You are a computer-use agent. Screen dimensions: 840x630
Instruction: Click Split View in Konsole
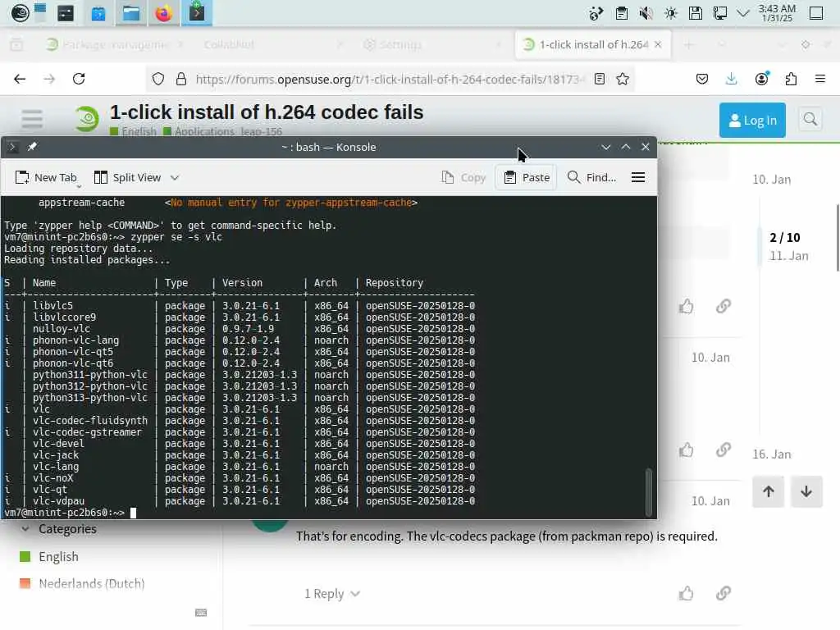[127, 178]
